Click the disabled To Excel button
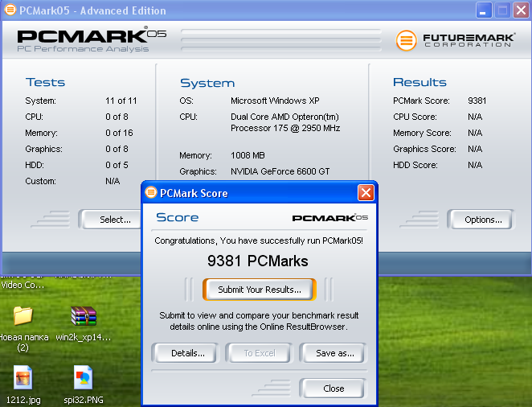Image resolution: width=532 pixels, height=407 pixels. [260, 353]
